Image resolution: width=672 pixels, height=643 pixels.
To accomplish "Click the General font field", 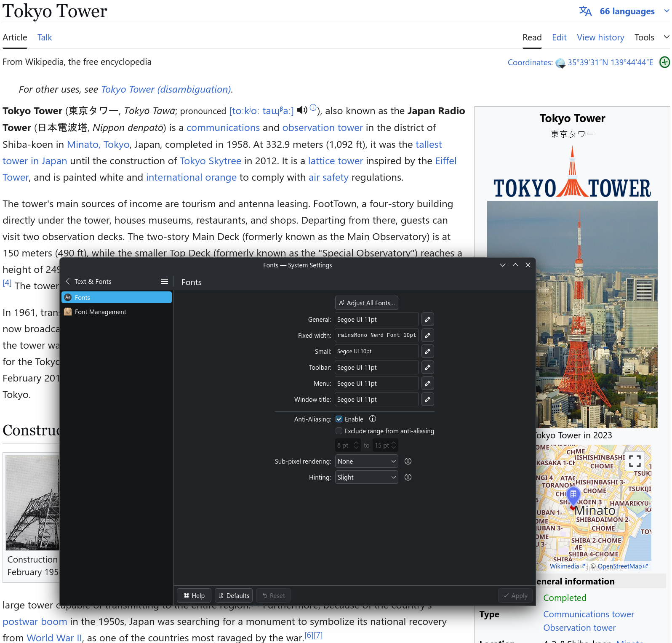I will [377, 319].
